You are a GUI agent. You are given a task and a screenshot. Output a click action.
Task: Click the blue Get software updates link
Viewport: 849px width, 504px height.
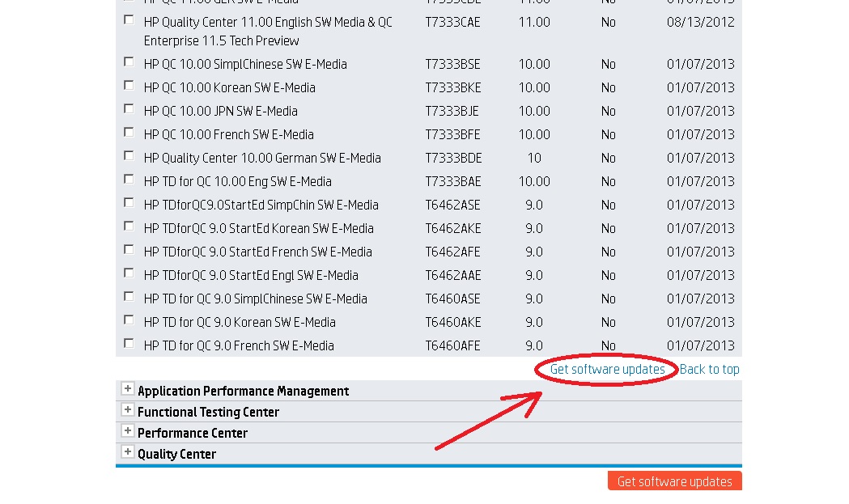[608, 369]
